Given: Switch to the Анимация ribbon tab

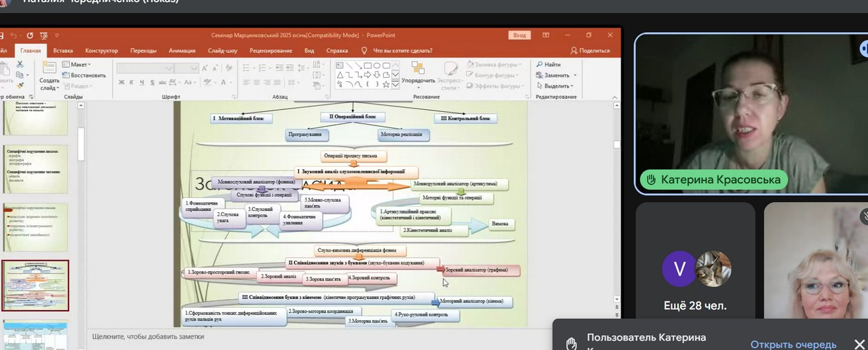Looking at the screenshot, I should [x=182, y=50].
